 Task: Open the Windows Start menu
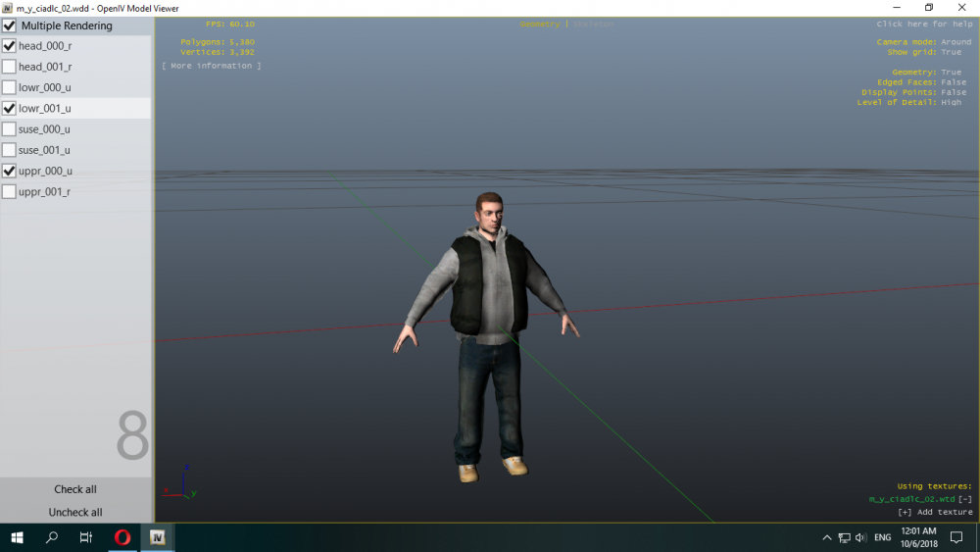click(x=17, y=537)
